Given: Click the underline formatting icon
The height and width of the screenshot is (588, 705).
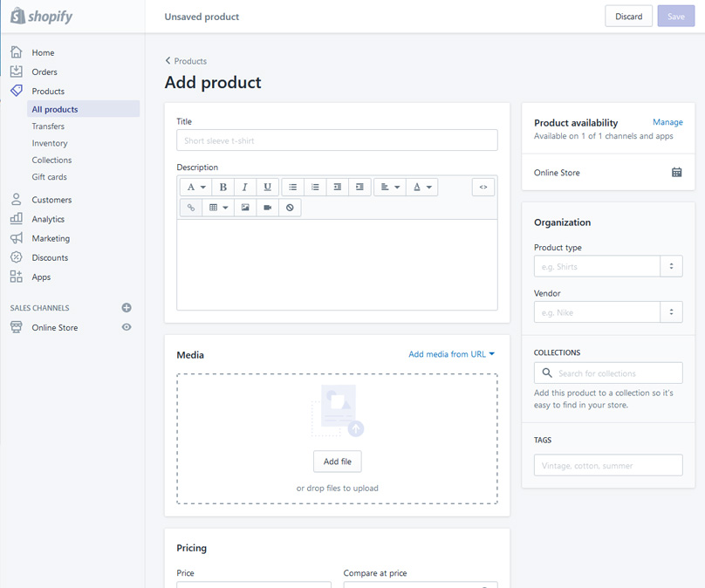Looking at the screenshot, I should pyautogui.click(x=267, y=187).
